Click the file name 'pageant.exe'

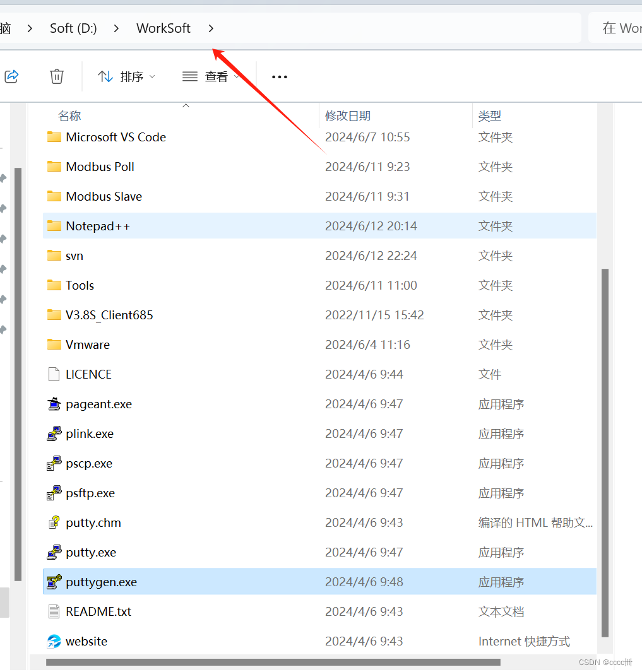pos(98,404)
